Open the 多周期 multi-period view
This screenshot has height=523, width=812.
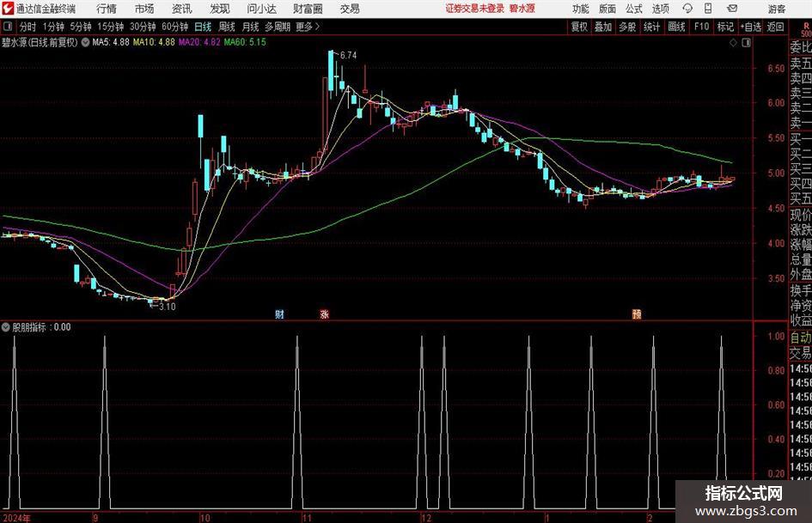(278, 27)
